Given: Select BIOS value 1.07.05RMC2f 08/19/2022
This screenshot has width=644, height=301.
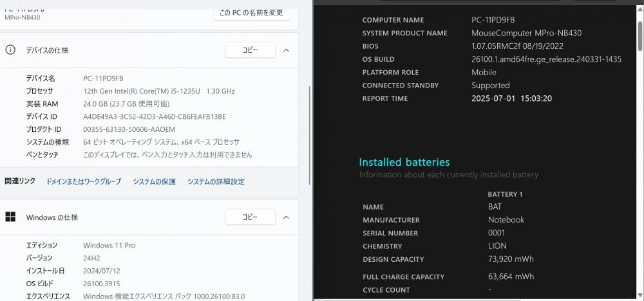Looking at the screenshot, I should (x=517, y=46).
